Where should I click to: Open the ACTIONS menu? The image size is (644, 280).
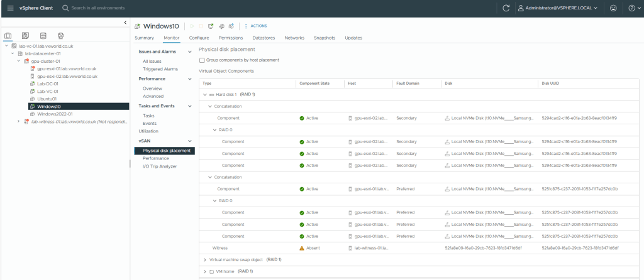(258, 26)
